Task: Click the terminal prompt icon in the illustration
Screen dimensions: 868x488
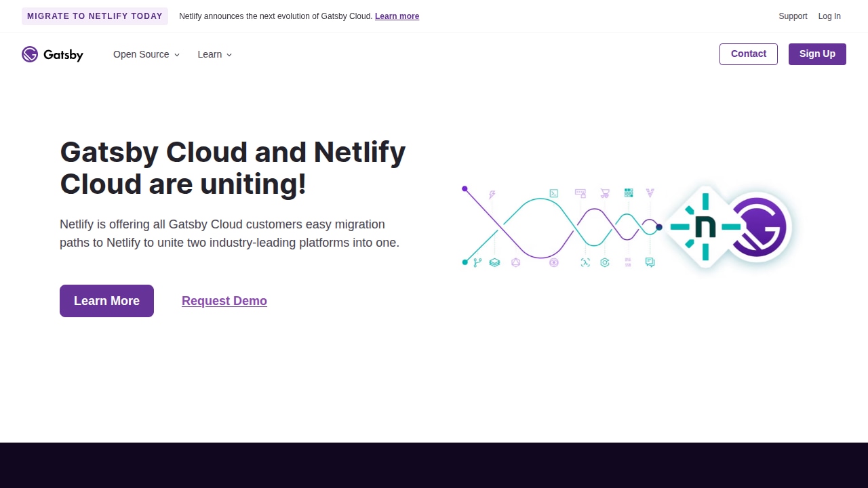Action: (x=554, y=193)
